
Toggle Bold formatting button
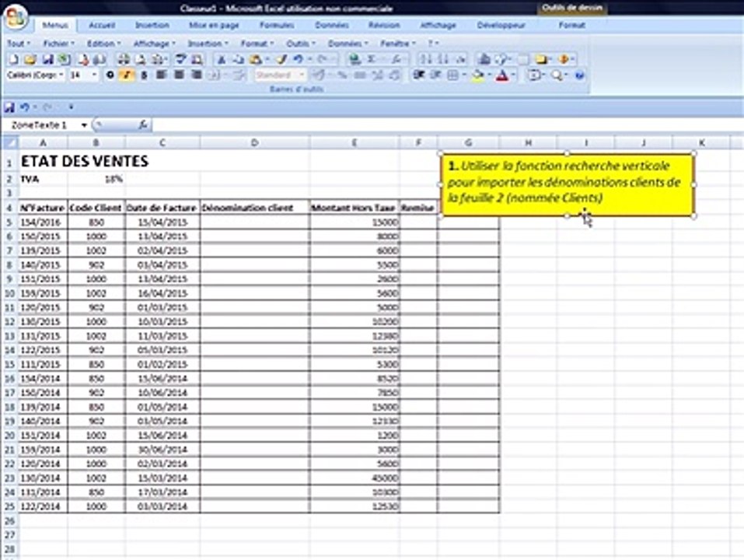(x=110, y=75)
